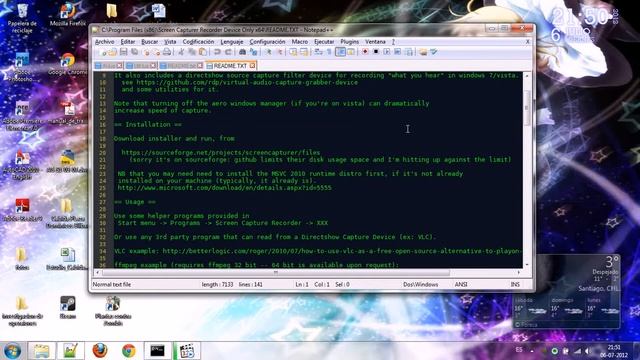Click the Zoom In toolbar icon
640x360 pixels.
(269, 52)
